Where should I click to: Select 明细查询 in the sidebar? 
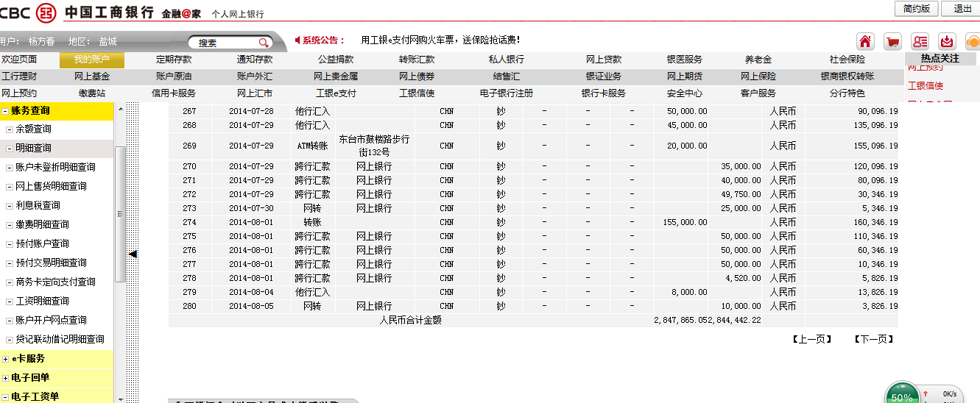tap(33, 148)
